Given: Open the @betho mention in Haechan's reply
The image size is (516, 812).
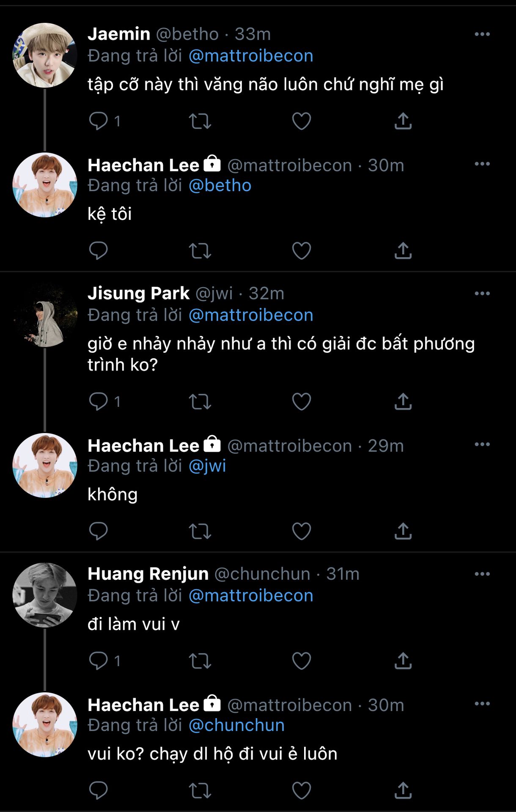Looking at the screenshot, I should pos(220,186).
